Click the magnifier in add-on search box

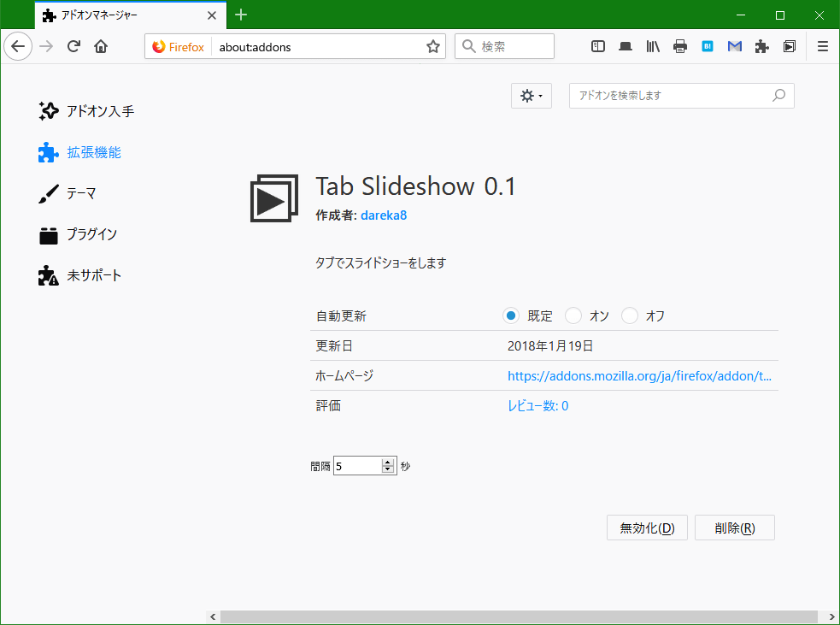coord(779,96)
